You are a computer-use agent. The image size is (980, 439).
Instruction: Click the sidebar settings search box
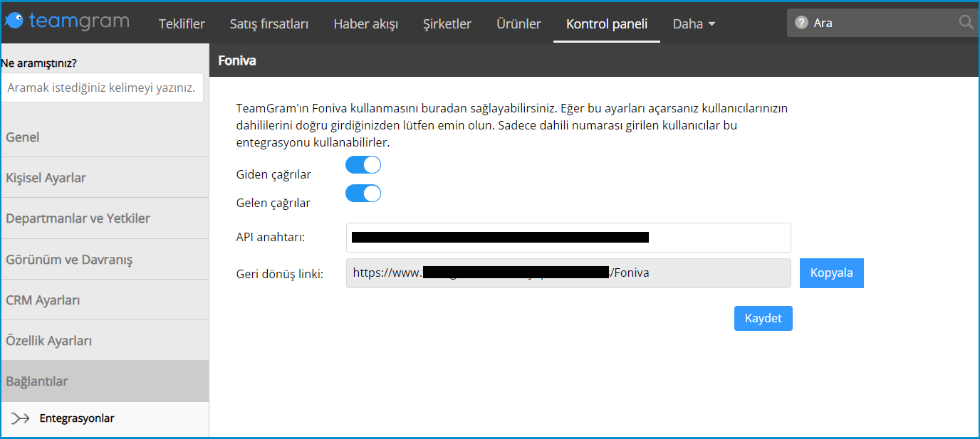[103, 88]
